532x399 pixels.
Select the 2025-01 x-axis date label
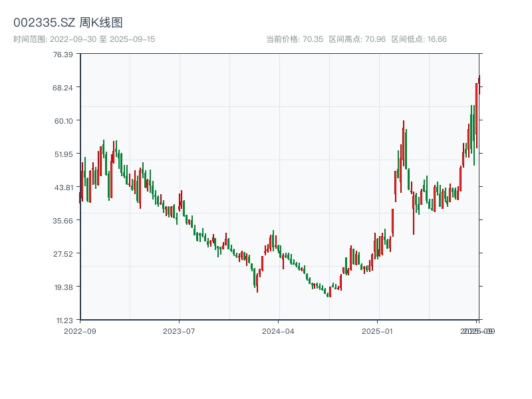378,331
